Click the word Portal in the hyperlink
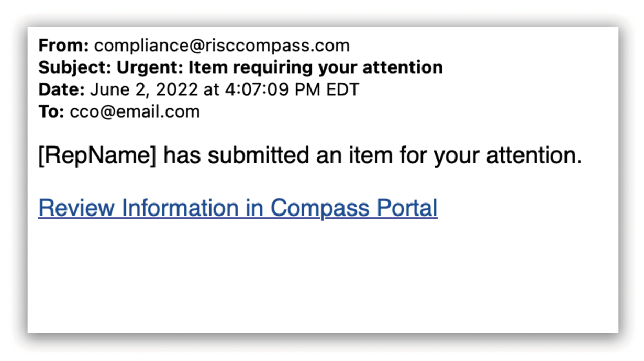 [407, 208]
